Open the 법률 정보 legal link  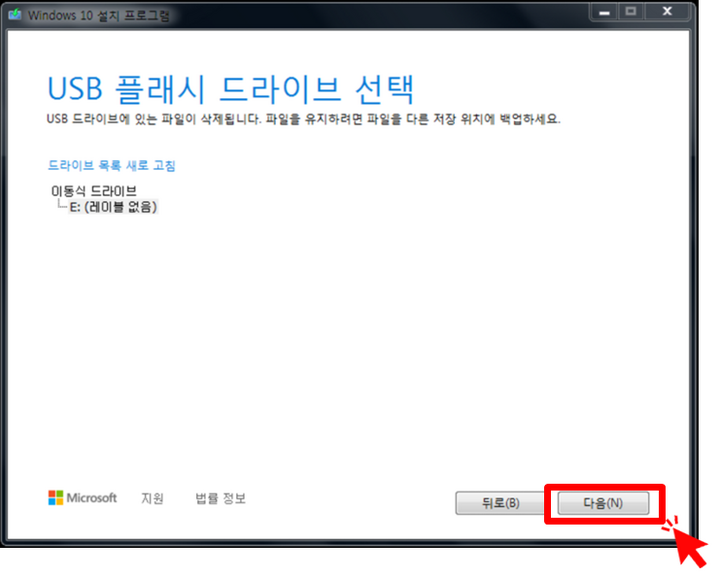coord(221,498)
